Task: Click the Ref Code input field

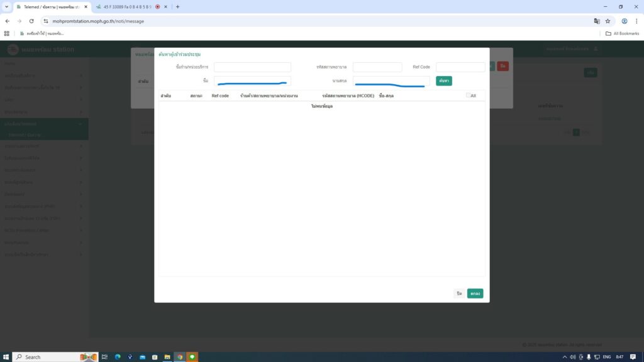Action: 460,67
